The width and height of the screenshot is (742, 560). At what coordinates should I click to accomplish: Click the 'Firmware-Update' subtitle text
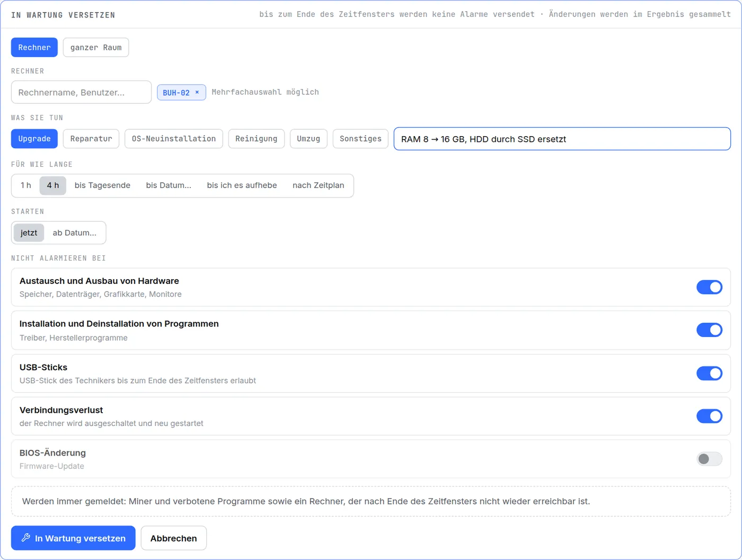pyautogui.click(x=52, y=466)
